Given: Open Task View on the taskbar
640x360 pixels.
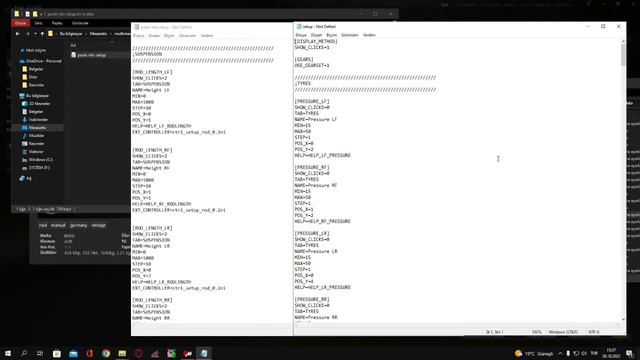Looking at the screenshot, I should click(x=40, y=353).
